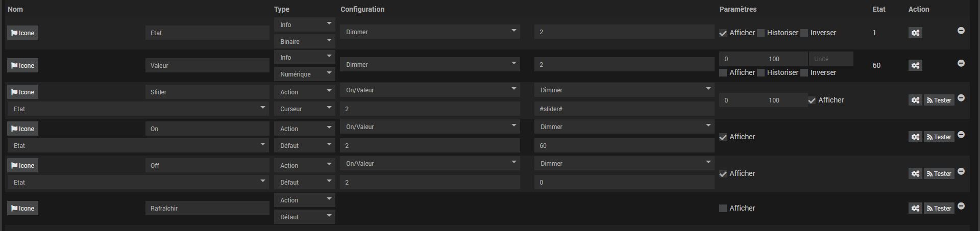This screenshot has width=980, height=231.
Task: Open the Binaire subtype dropdown for Etat
Action: click(x=304, y=42)
